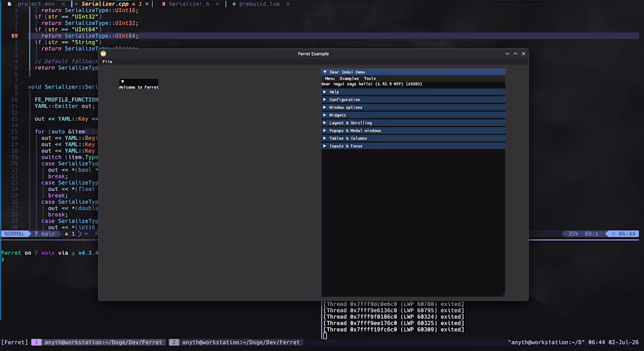Expand the Widgets section
The width and height of the screenshot is (644, 351).
(x=413, y=115)
